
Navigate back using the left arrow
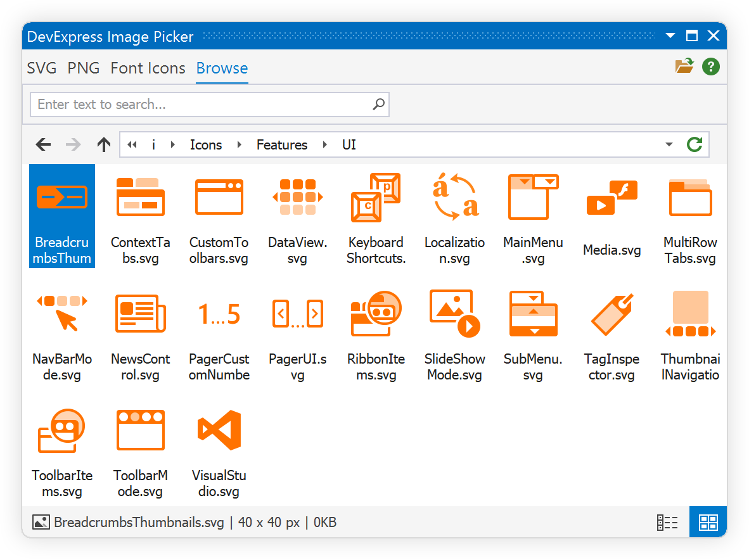(x=43, y=144)
